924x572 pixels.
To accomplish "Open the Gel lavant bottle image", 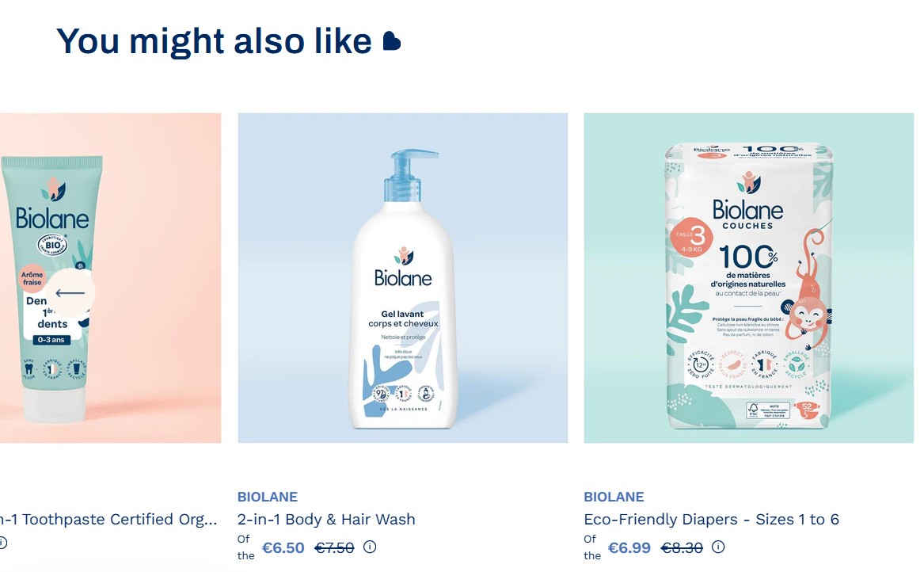I will coord(402,278).
